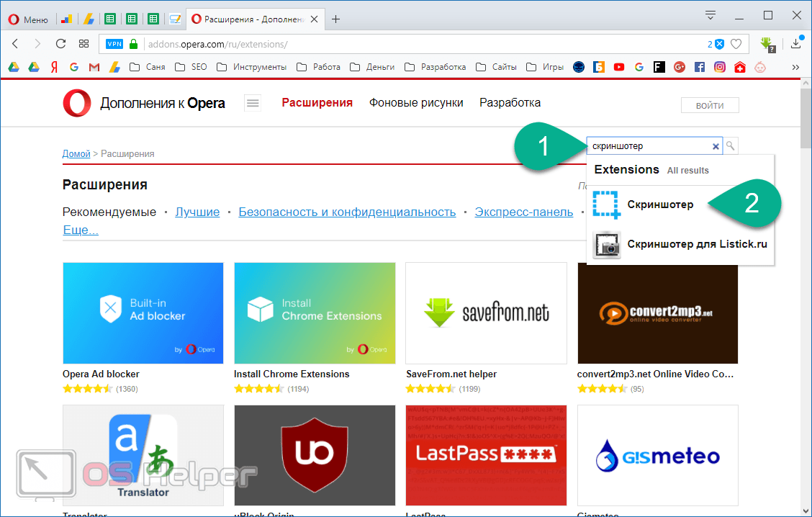812x517 pixels.
Task: Click the green security lock icon
Action: click(133, 44)
